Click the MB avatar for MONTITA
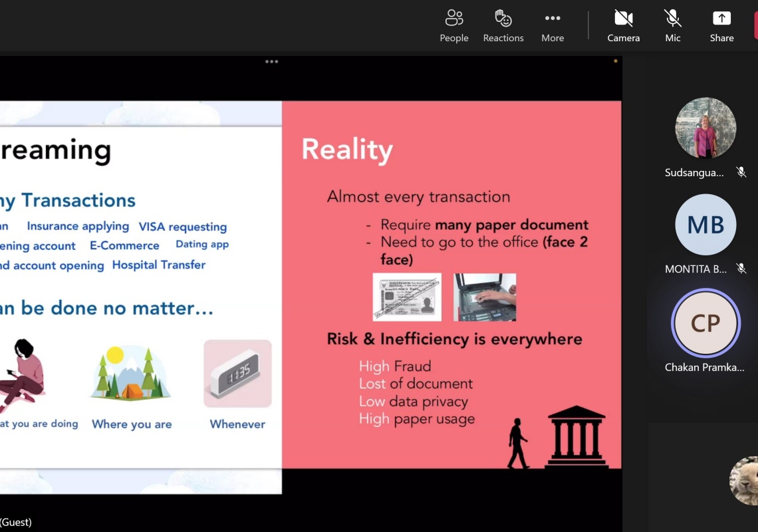 pyautogui.click(x=705, y=225)
